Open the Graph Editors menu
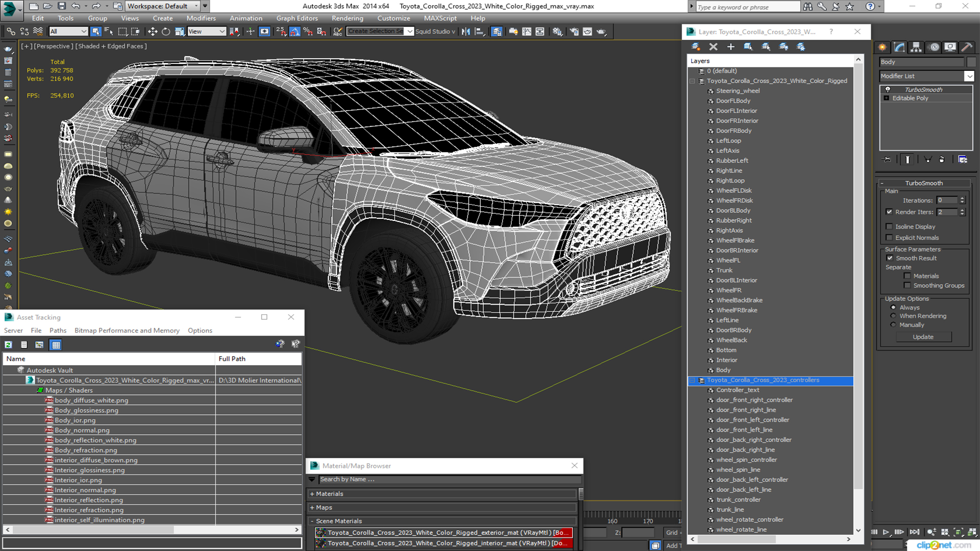This screenshot has height=551, width=980. tap(297, 18)
